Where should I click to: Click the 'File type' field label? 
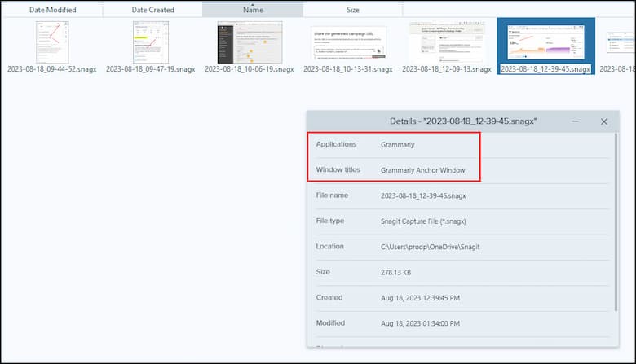click(330, 221)
